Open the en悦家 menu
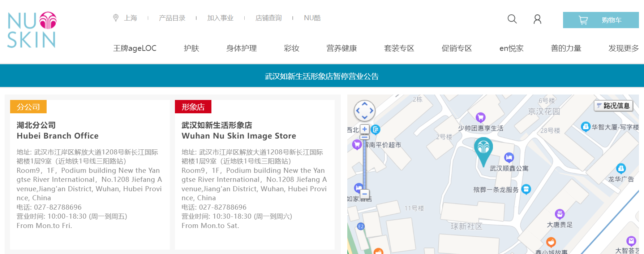 coord(511,48)
